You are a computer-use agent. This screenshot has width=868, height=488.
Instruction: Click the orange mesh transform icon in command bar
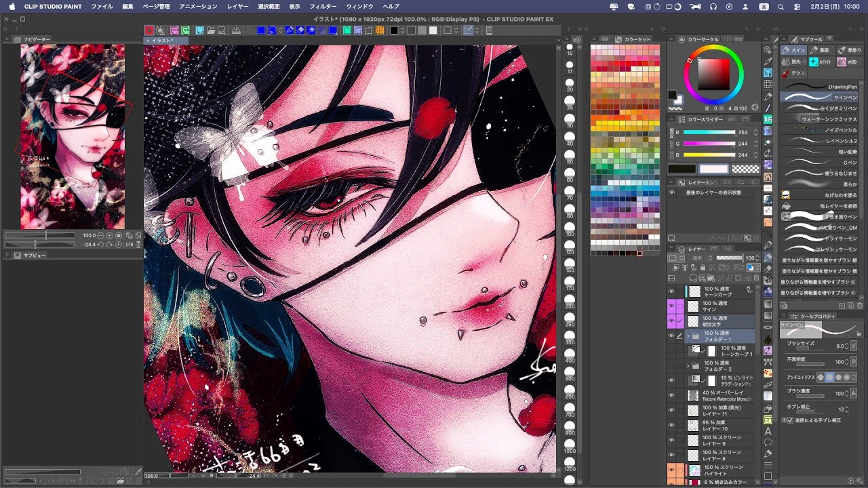coord(380,30)
